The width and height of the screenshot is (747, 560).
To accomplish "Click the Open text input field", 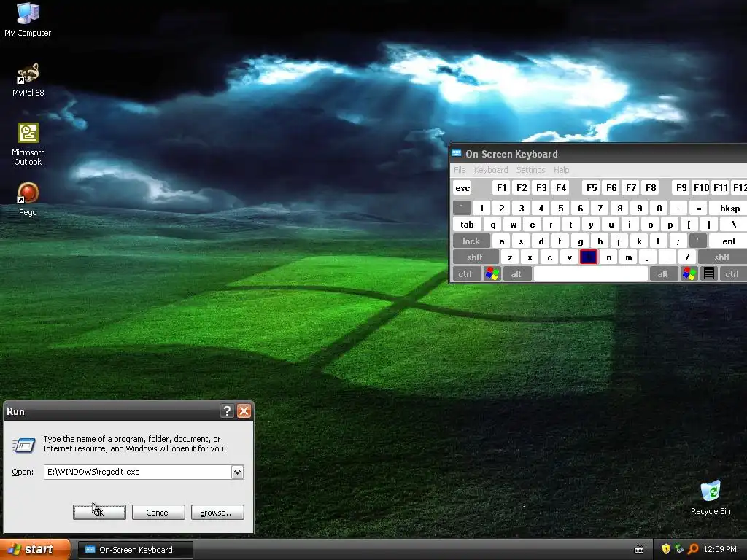I will pos(138,472).
